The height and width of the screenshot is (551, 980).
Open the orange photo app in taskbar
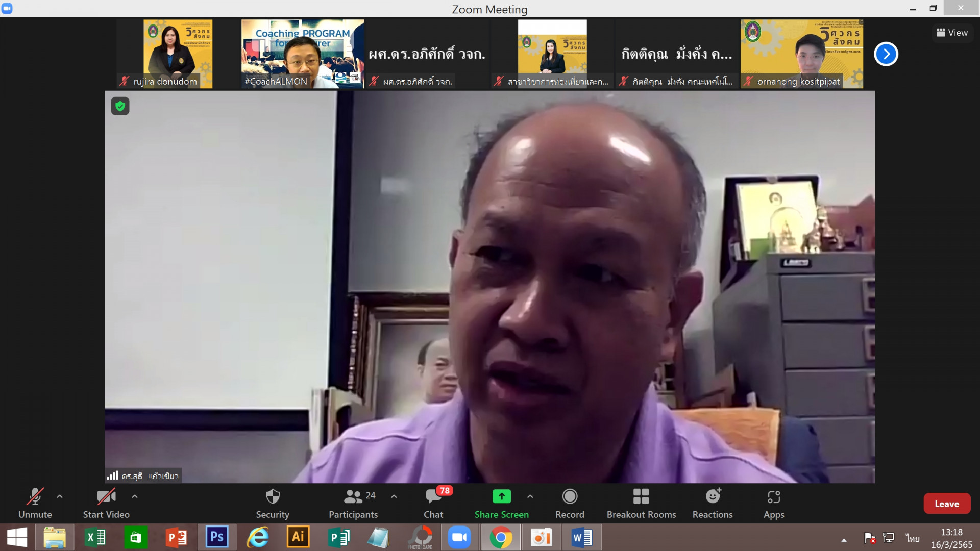tap(542, 538)
